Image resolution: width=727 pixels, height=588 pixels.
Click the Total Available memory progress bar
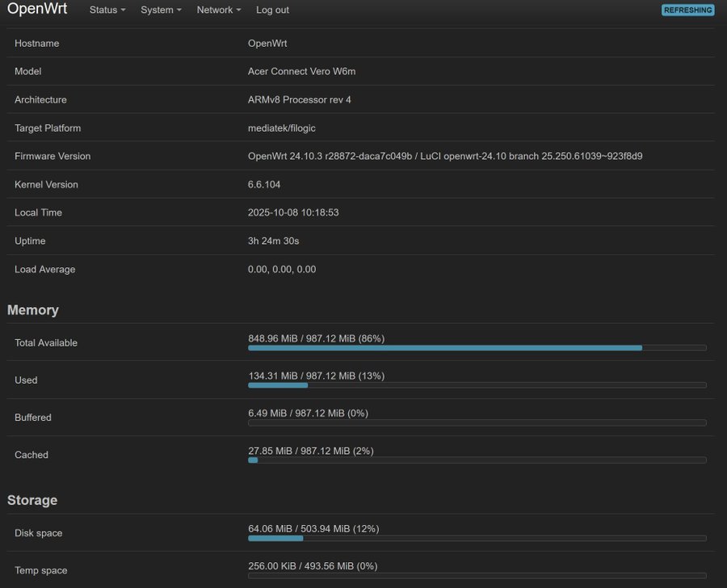[477, 347]
